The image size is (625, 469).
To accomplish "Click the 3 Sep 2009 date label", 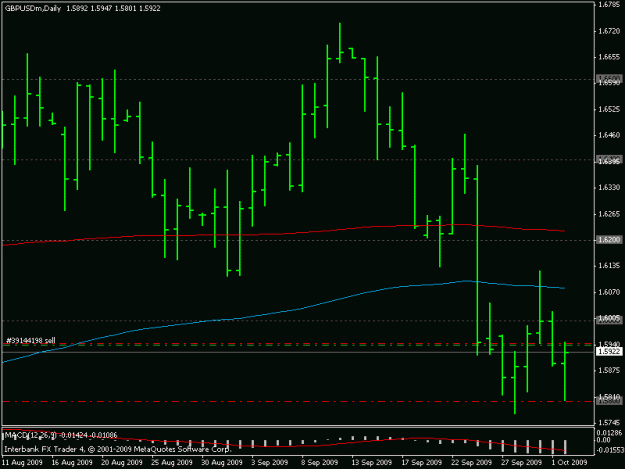I will point(269,462).
